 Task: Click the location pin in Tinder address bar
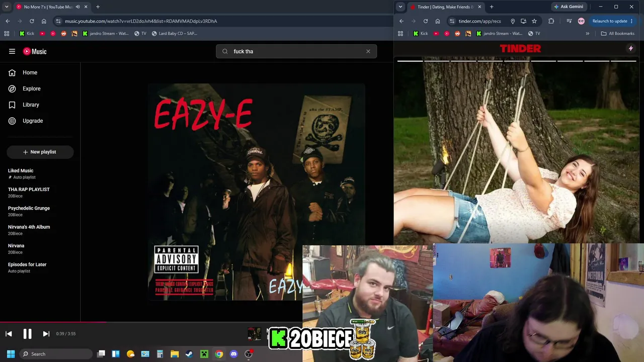click(x=513, y=21)
